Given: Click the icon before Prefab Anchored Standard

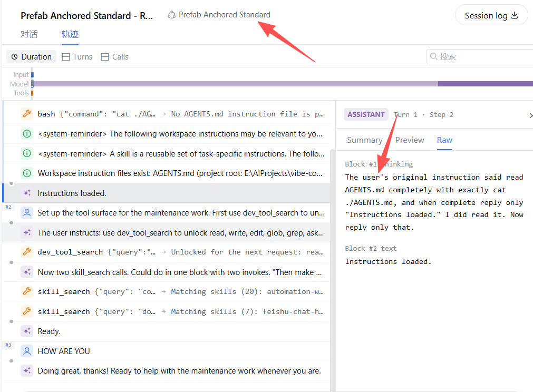Looking at the screenshot, I should point(172,15).
